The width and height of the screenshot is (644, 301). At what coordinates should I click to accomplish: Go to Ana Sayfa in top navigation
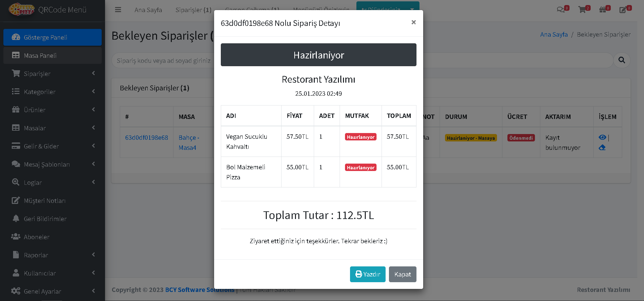tap(148, 10)
